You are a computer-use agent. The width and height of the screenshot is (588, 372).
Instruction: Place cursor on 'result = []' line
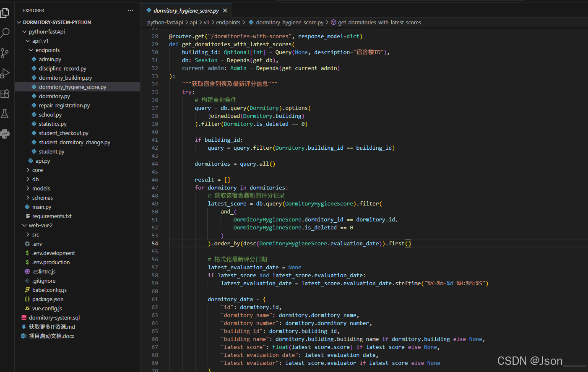pos(213,179)
